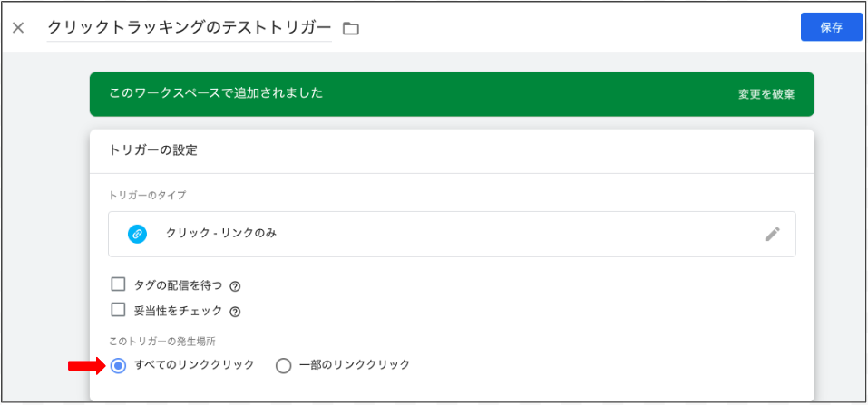
Task: Click the blue 保存 button
Action: (x=832, y=28)
